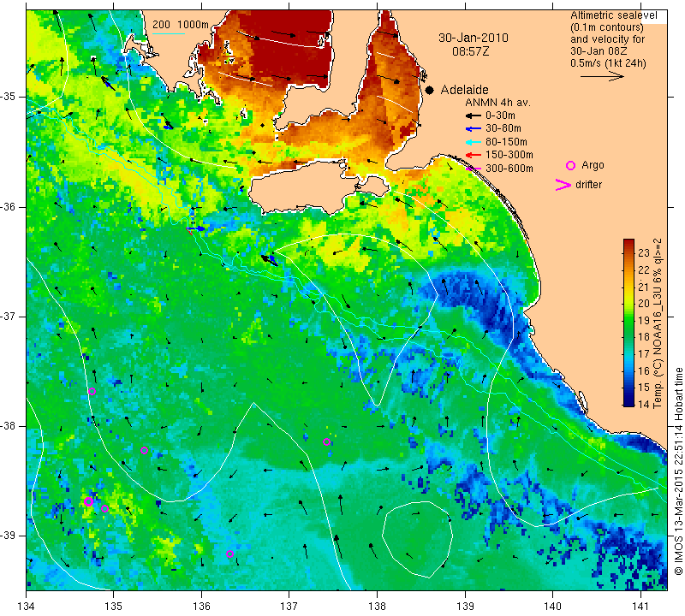Click the '300-600m' depth label

[x=509, y=169]
